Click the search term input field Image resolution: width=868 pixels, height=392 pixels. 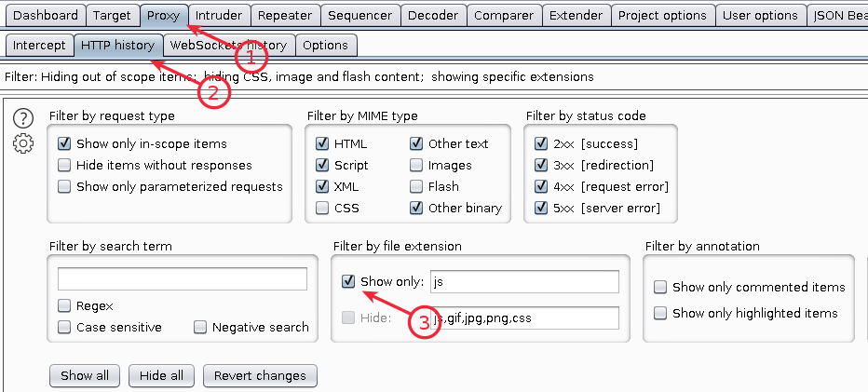183,279
